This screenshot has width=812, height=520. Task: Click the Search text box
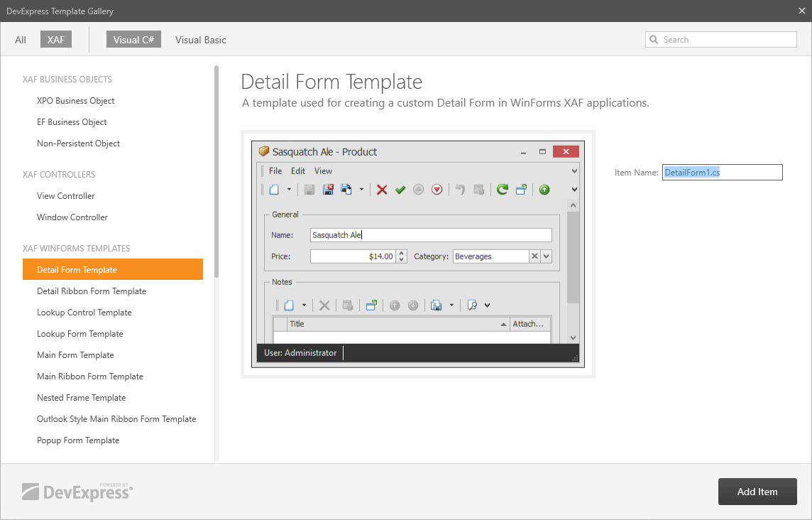(x=728, y=40)
